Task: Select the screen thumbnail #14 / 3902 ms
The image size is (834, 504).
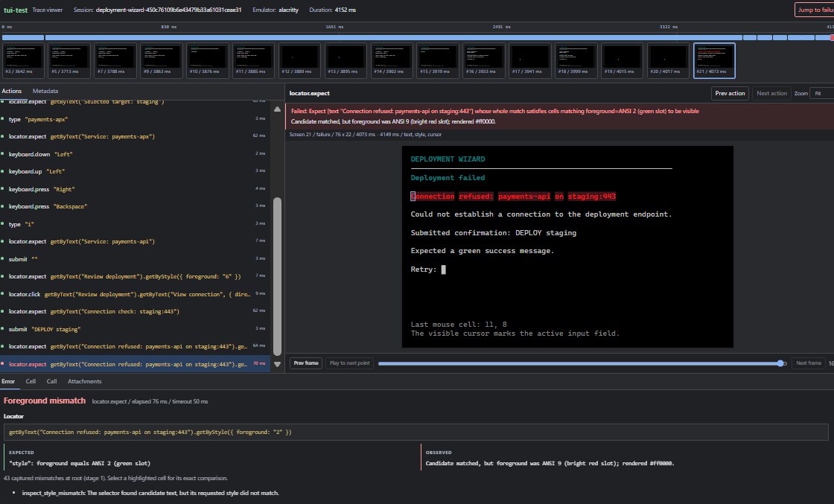Action: [x=392, y=60]
